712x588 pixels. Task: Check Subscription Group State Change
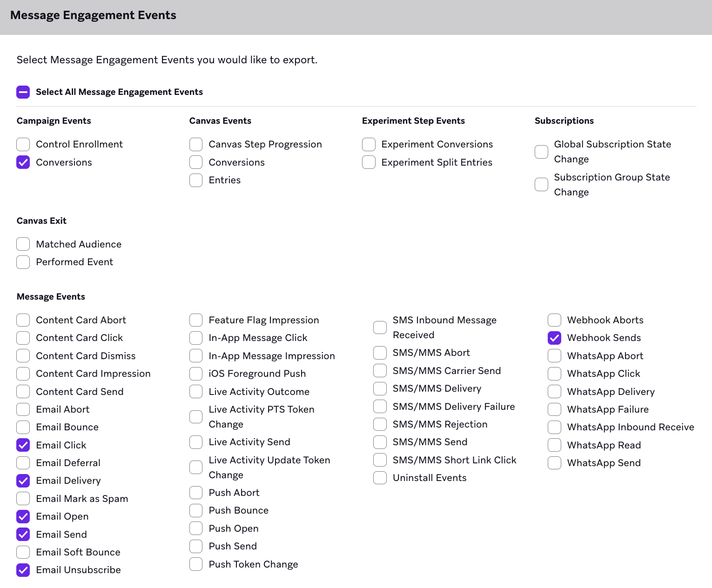[541, 184]
